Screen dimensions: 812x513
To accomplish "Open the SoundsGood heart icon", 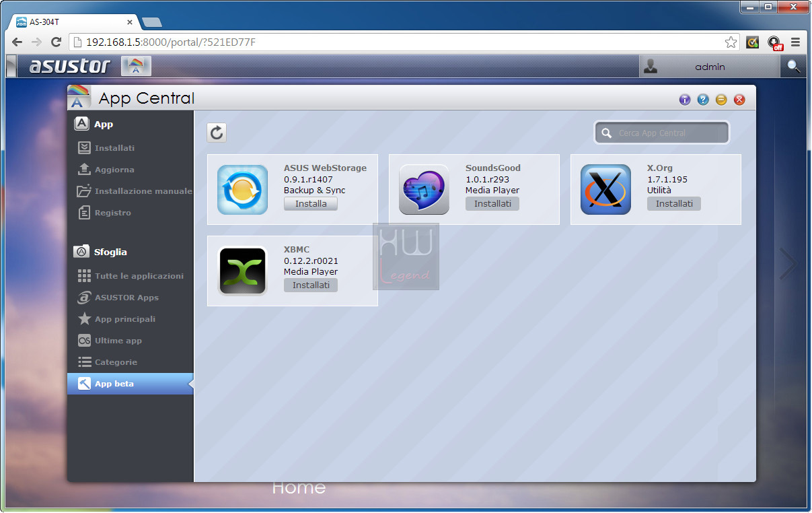I will tap(425, 190).
